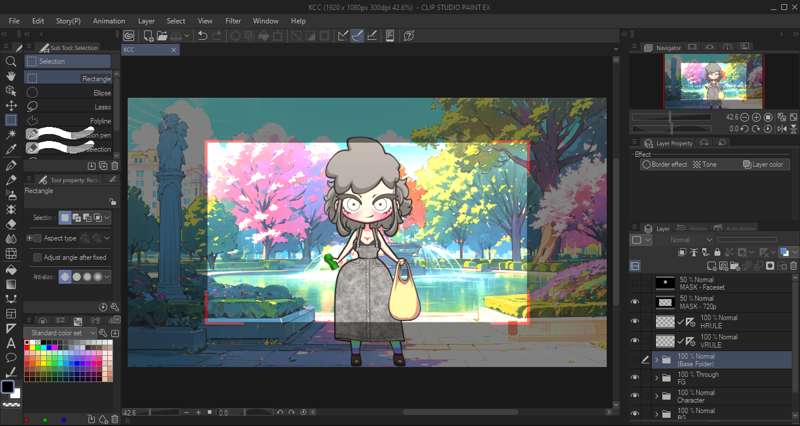This screenshot has height=426, width=800.
Task: Hide the MASK - 720p layer
Action: click(635, 302)
